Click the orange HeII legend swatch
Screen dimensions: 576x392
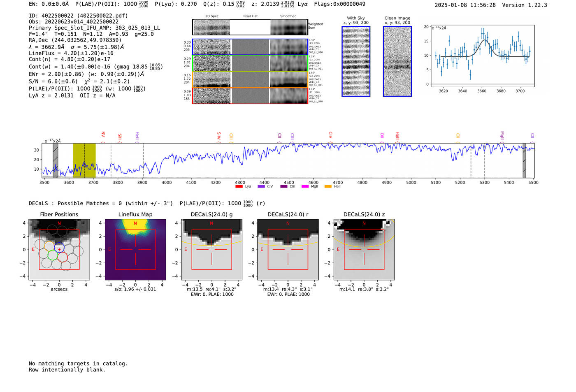[x=328, y=186]
